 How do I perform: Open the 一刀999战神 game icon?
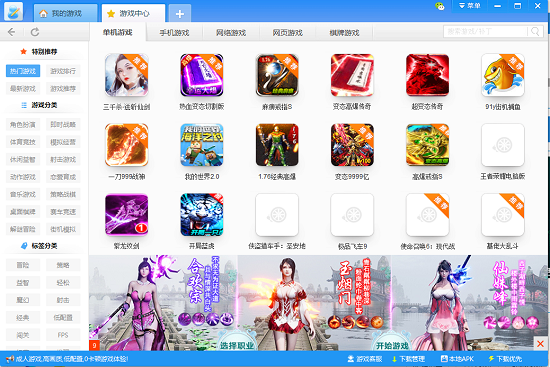[x=126, y=145]
